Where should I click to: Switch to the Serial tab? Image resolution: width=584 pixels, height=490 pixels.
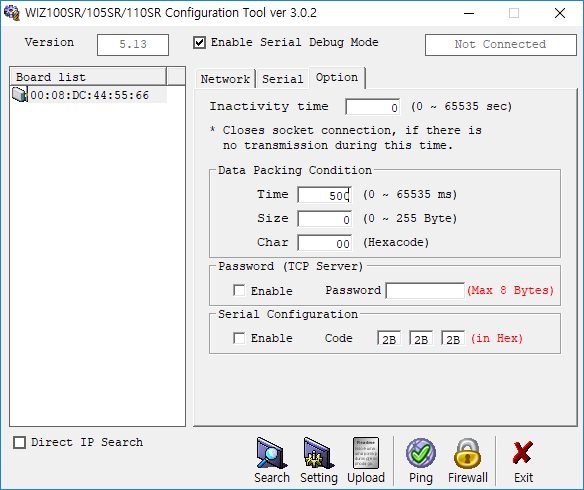(x=283, y=79)
